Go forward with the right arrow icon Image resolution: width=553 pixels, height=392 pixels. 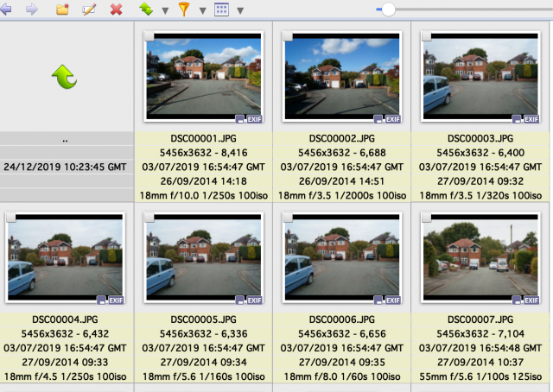point(32,9)
